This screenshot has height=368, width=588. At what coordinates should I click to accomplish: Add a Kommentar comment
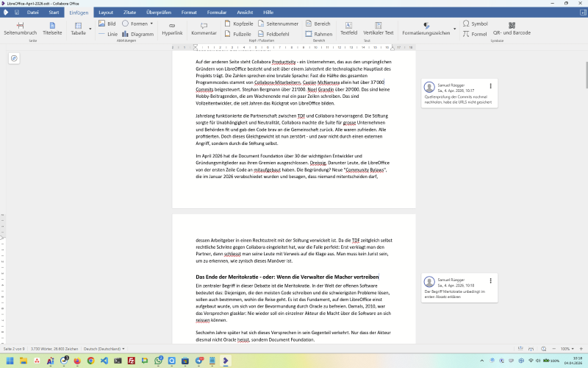204,29
